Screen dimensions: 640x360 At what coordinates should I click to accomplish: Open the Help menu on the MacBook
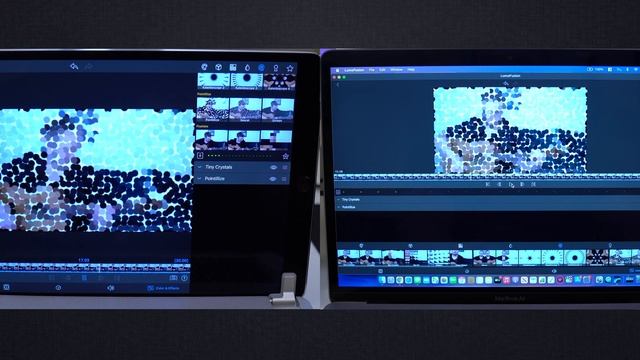(411, 70)
